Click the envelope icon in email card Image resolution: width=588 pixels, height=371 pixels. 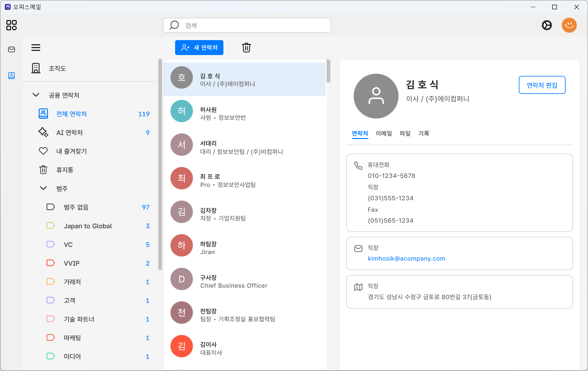click(358, 248)
